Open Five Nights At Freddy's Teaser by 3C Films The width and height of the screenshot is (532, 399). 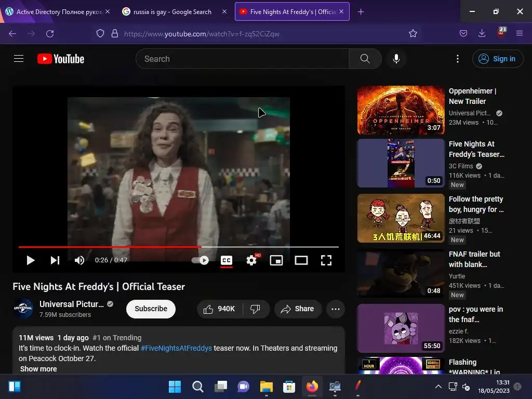[x=401, y=163]
